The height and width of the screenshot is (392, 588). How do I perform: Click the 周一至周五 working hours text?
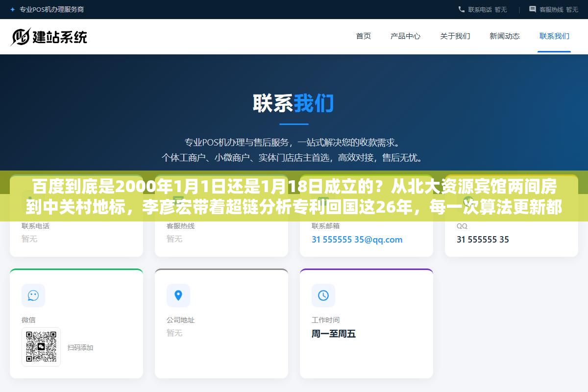(334, 334)
